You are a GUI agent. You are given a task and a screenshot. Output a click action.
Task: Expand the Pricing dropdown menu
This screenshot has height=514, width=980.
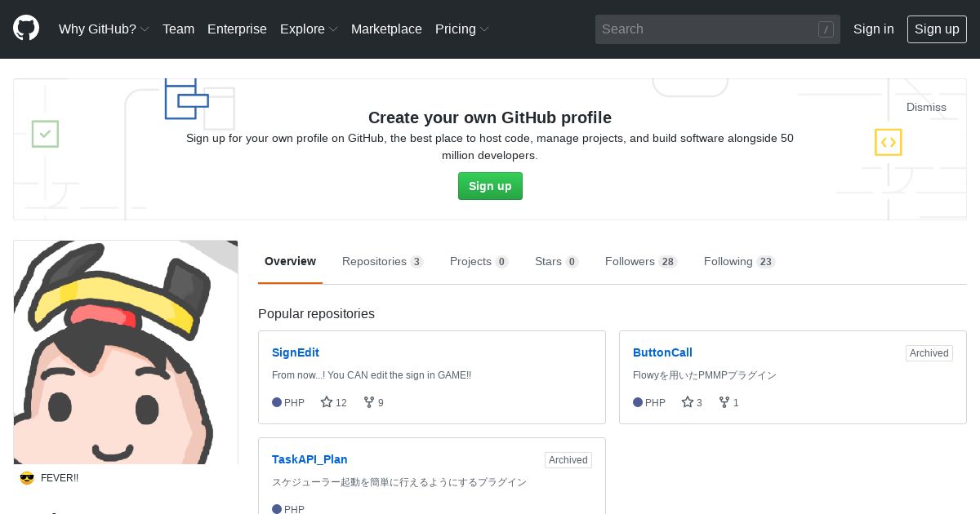coord(462,29)
